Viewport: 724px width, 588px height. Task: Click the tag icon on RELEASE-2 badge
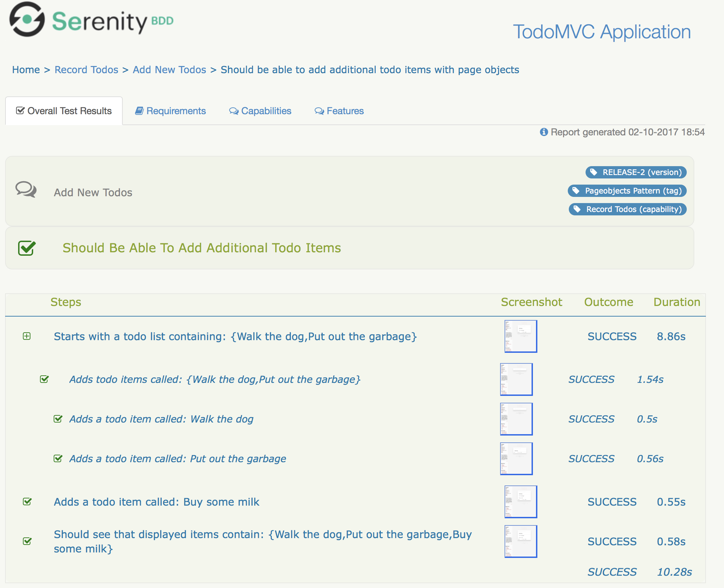(x=594, y=172)
